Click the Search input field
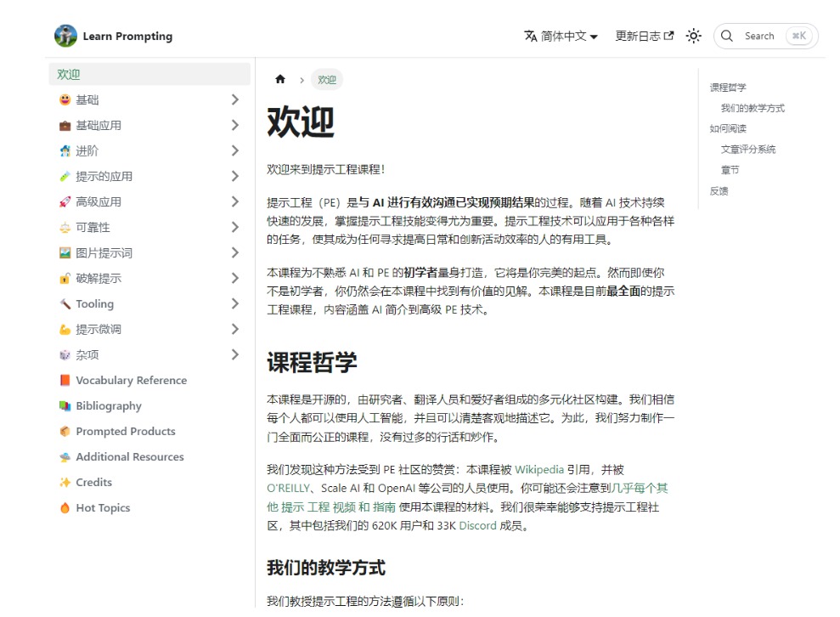The image size is (840, 617). tap(760, 36)
